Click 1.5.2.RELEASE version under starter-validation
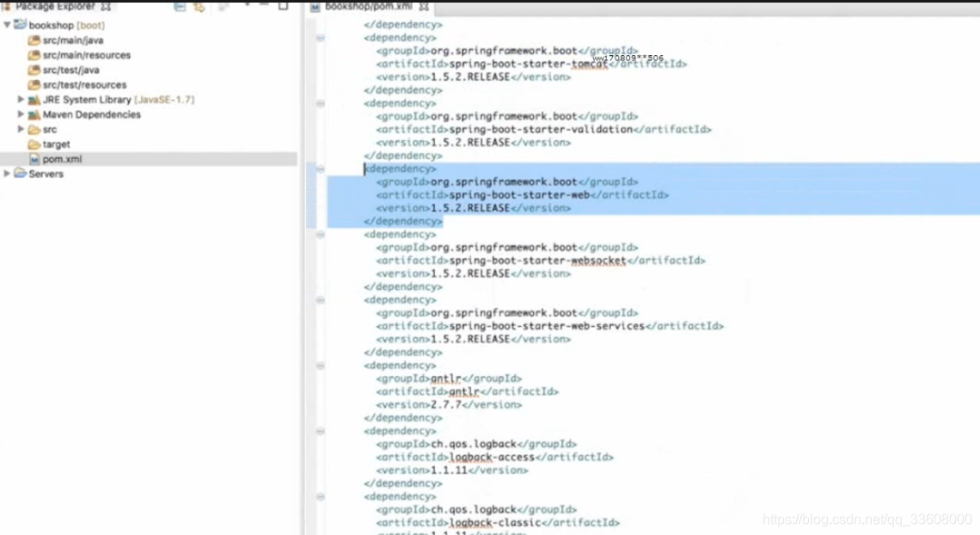 coord(473,143)
